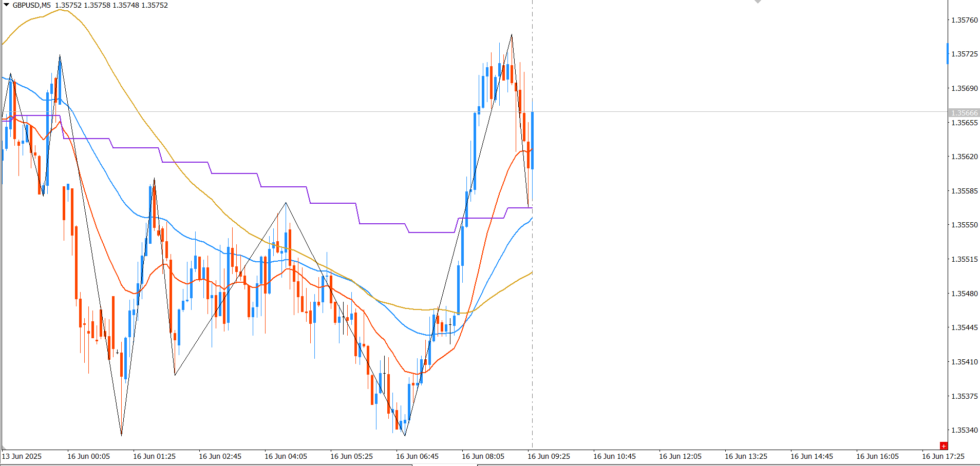Click the 16 Jun 17:25 time label
Image resolution: width=980 pixels, height=466 pixels.
943,456
